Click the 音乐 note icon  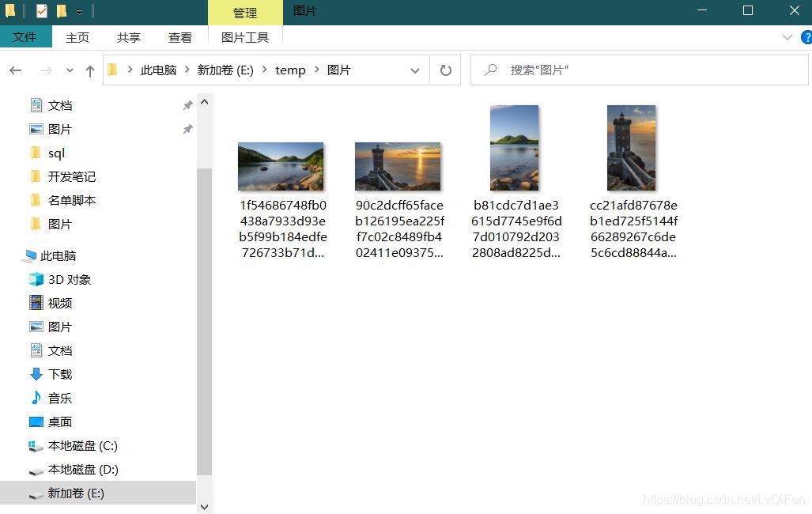tap(36, 398)
